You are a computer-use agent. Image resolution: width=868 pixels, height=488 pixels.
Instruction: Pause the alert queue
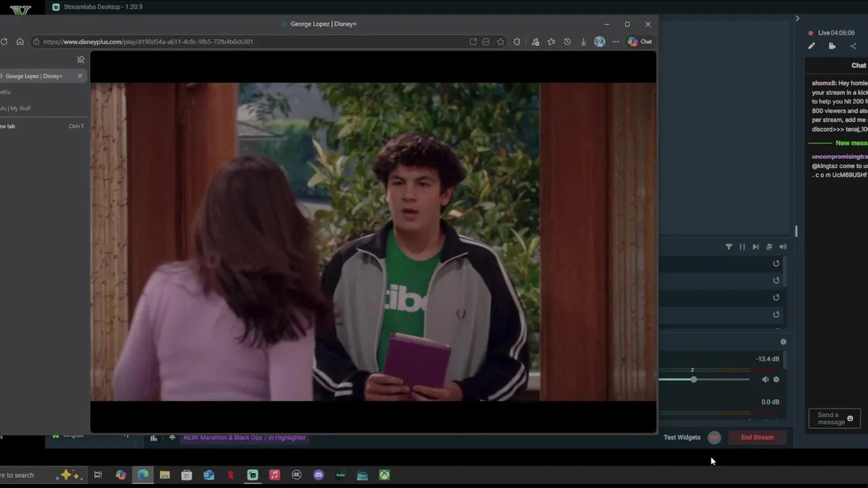742,247
